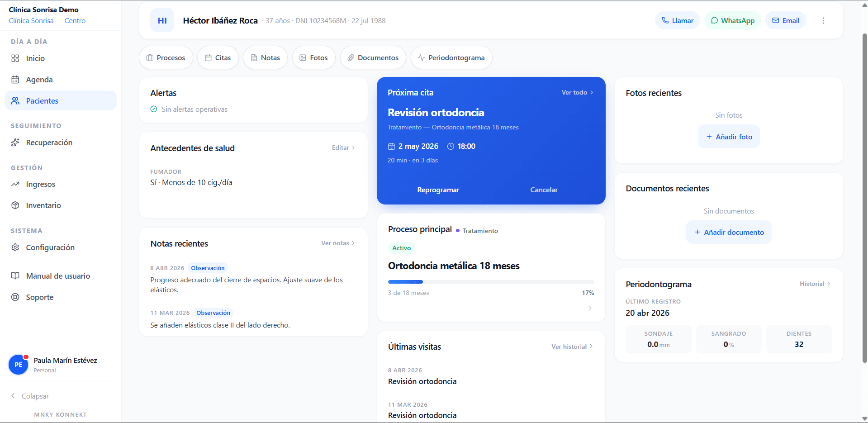
Task: Open the Procesos tab
Action: point(166,57)
